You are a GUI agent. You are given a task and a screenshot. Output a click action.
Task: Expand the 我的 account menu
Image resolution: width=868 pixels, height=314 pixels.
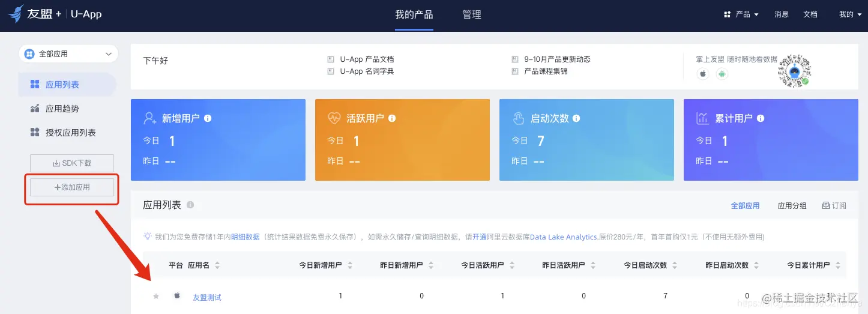click(x=851, y=14)
